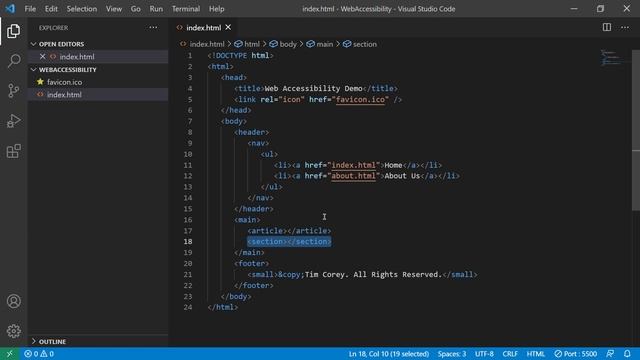The height and width of the screenshot is (360, 640).
Task: Change line ending via CRLF status
Action: coord(510,353)
